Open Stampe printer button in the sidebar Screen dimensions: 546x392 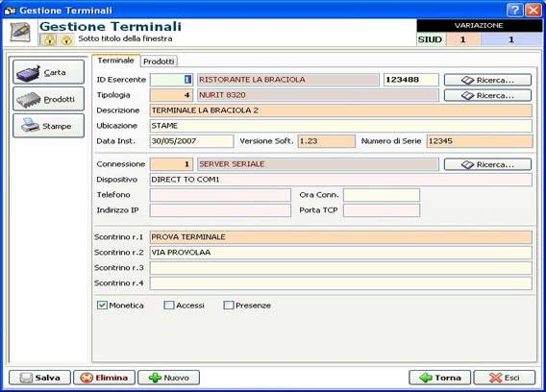(x=49, y=126)
